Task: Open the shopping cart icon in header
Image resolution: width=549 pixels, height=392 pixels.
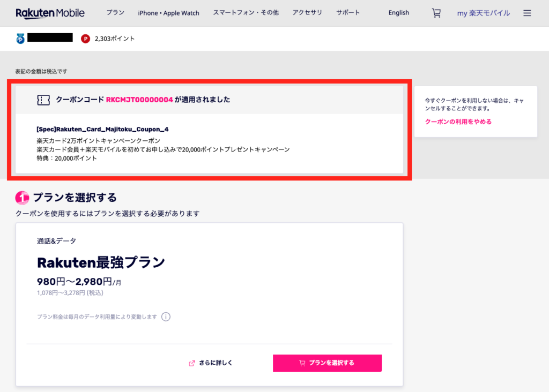Action: tap(436, 13)
